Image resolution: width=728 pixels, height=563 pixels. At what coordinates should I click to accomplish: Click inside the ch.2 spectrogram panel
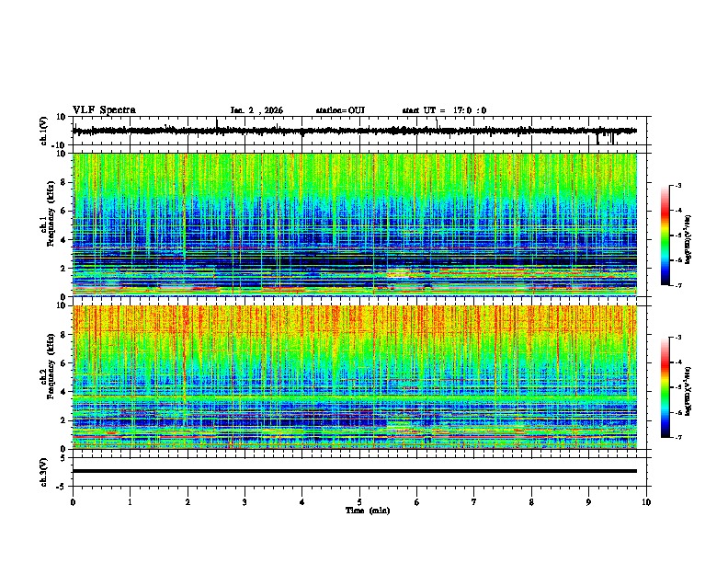pos(355,377)
